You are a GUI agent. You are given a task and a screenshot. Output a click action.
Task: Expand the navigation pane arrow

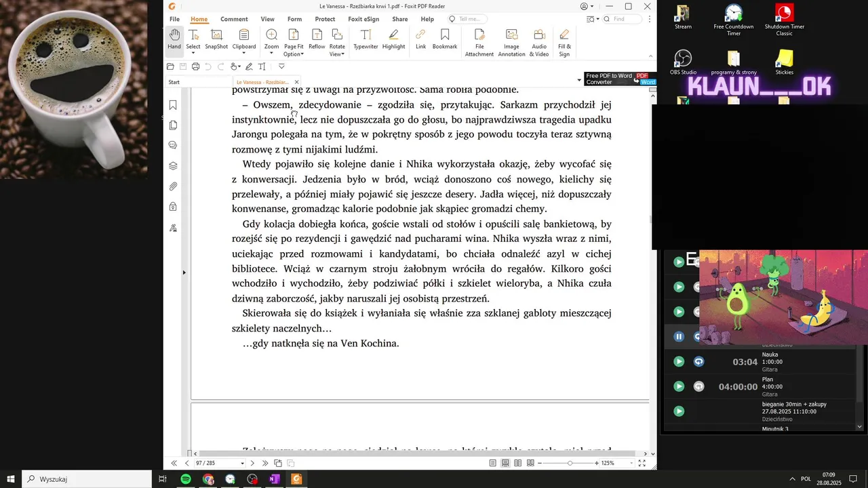[x=184, y=272]
